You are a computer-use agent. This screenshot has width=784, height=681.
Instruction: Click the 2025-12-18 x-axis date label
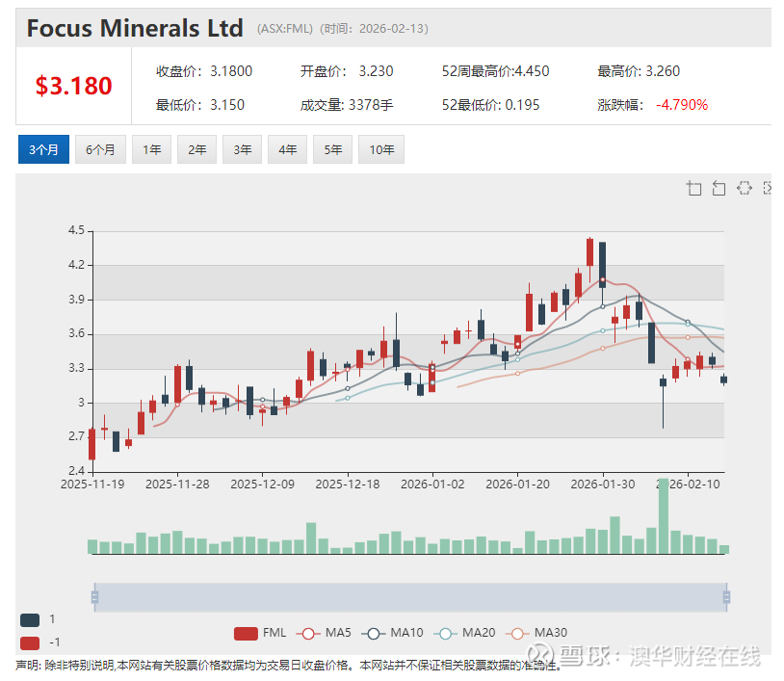tap(348, 485)
